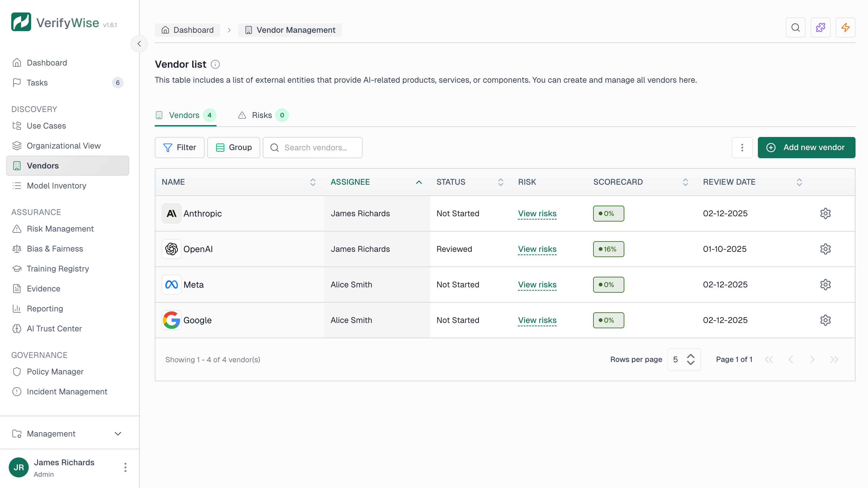
Task: Open View risks for Meta
Action: click(x=537, y=285)
